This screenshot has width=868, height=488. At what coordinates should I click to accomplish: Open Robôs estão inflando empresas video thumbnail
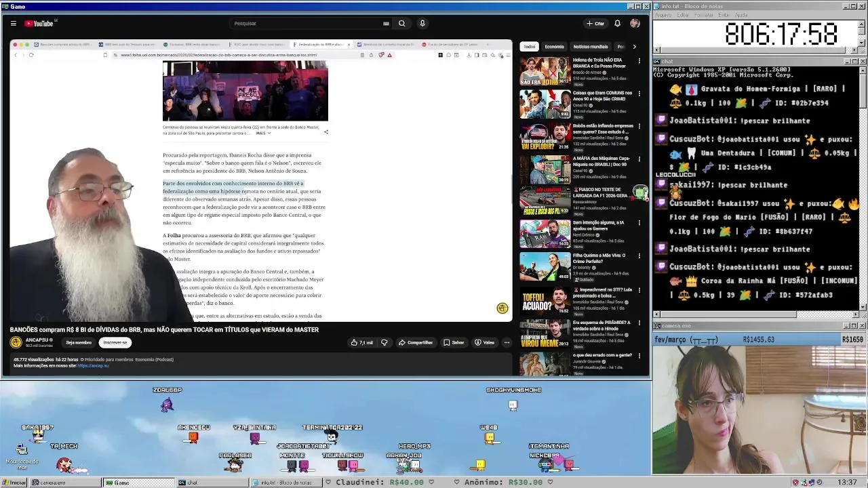click(545, 136)
